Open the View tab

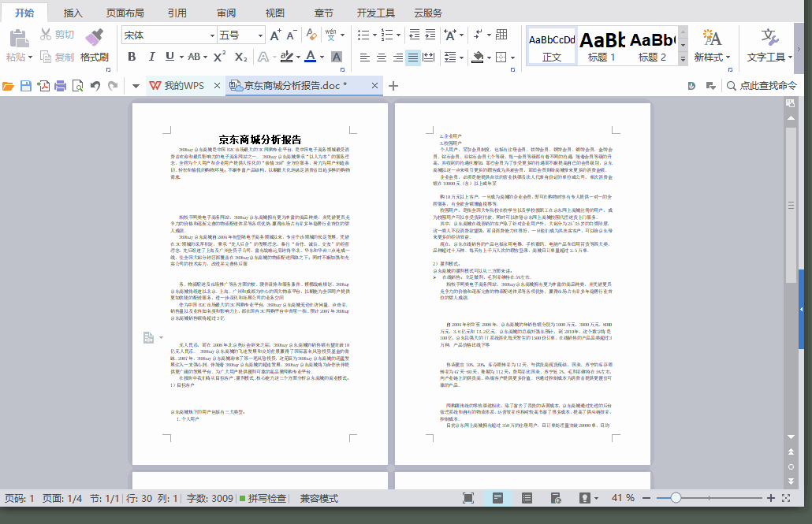tap(274, 13)
